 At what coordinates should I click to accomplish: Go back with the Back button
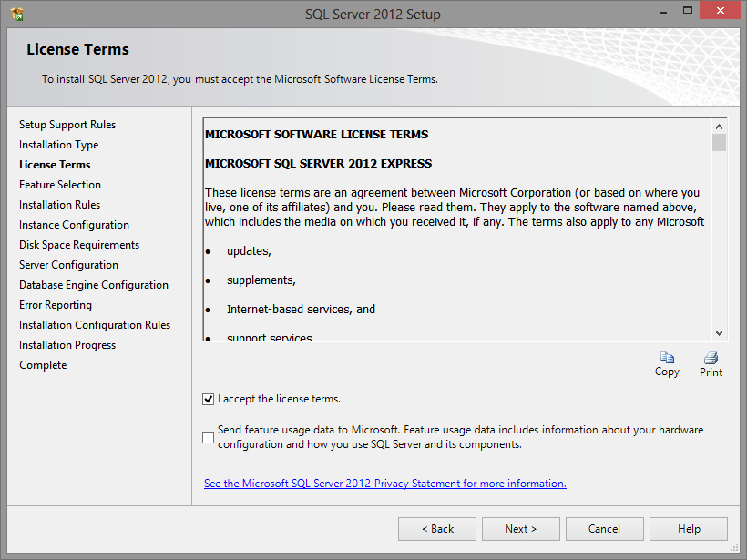[437, 529]
